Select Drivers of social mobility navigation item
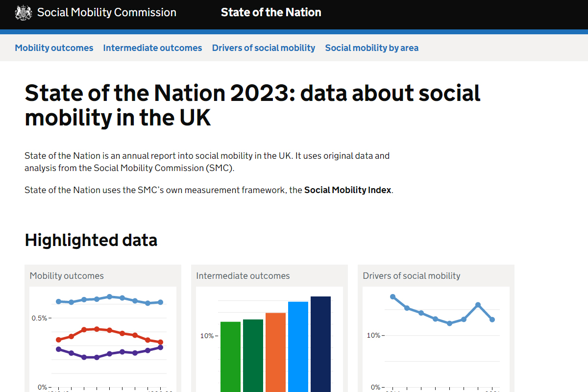The image size is (588, 392). pos(264,48)
